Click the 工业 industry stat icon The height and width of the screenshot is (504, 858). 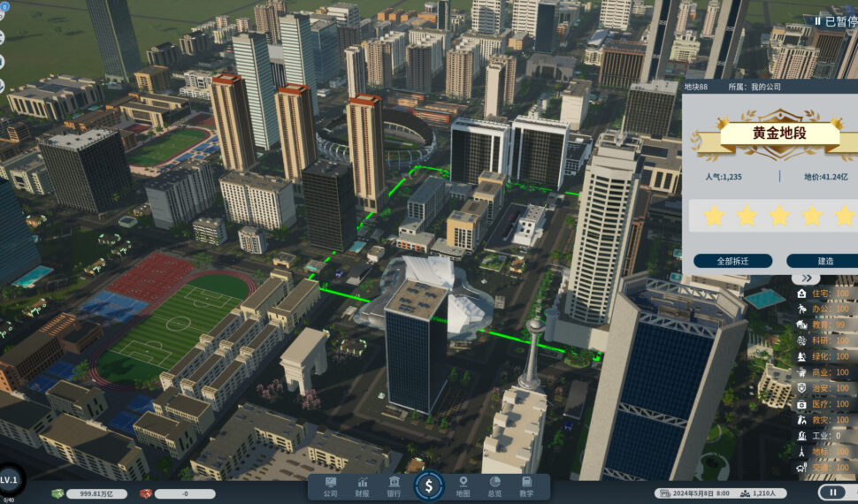tap(801, 436)
